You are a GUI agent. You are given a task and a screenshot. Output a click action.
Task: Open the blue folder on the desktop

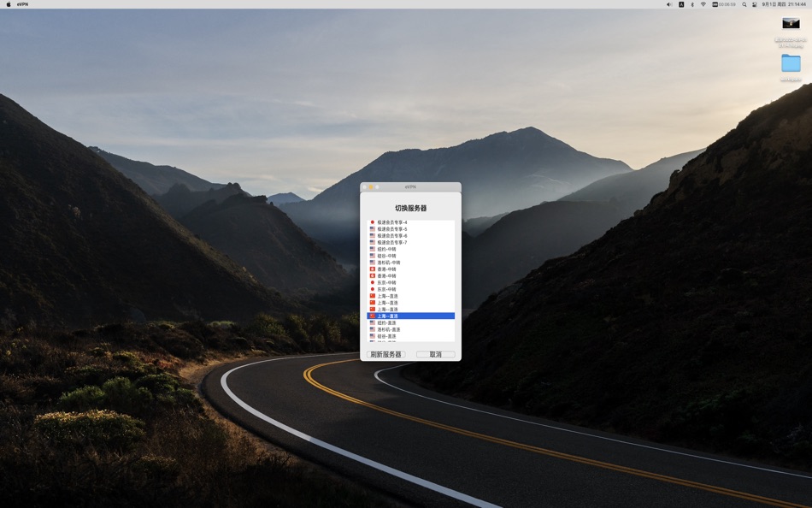789,64
